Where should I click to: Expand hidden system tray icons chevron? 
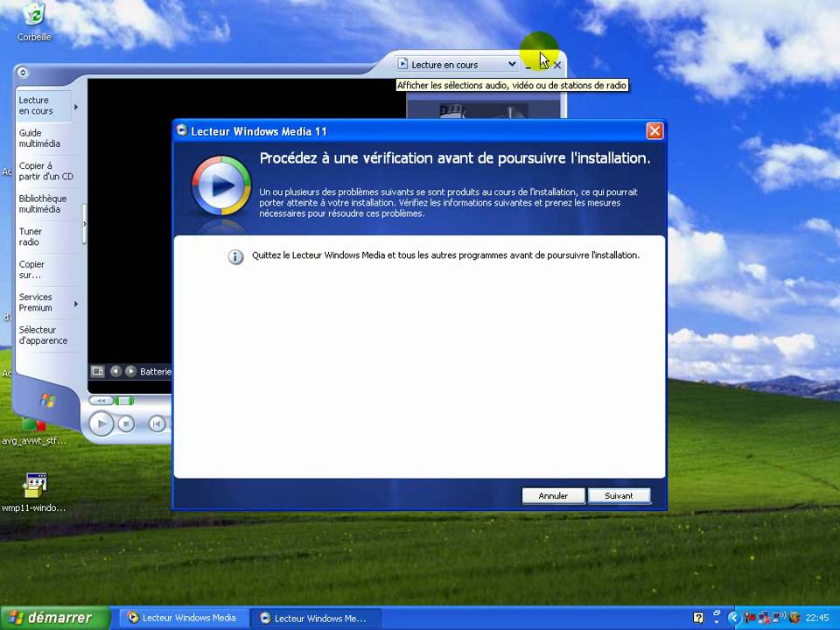pyautogui.click(x=733, y=618)
